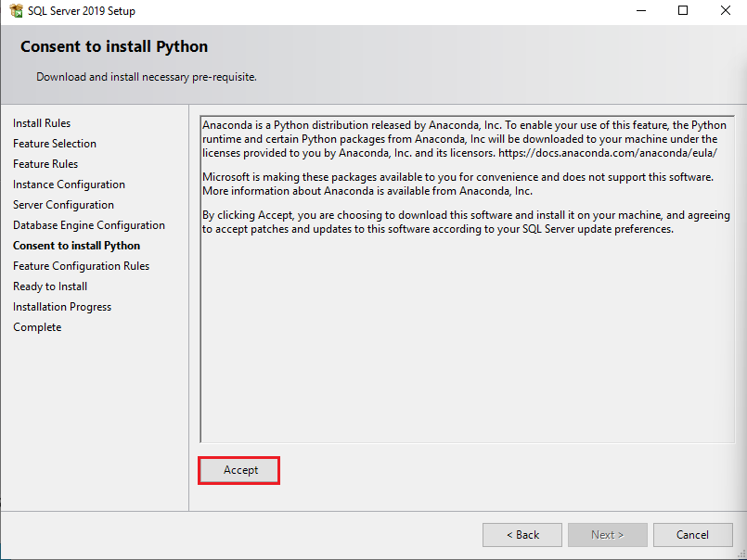Click the SQL Server setup icon in title bar

tap(16, 10)
